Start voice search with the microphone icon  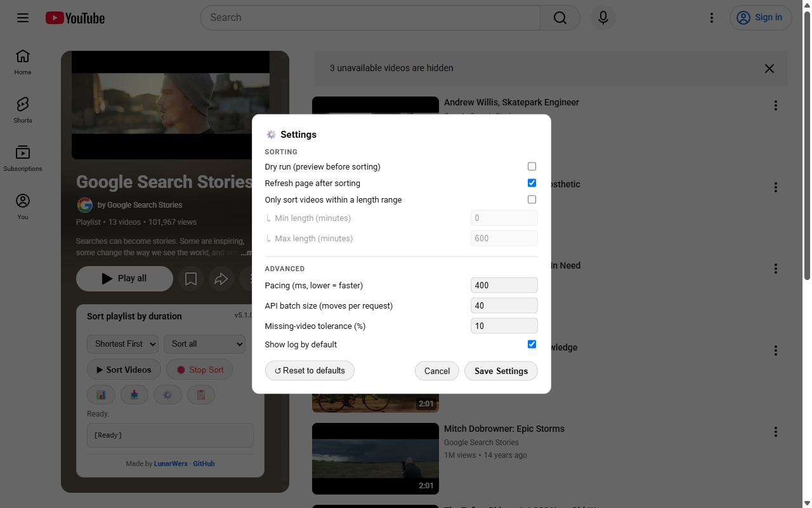(603, 18)
